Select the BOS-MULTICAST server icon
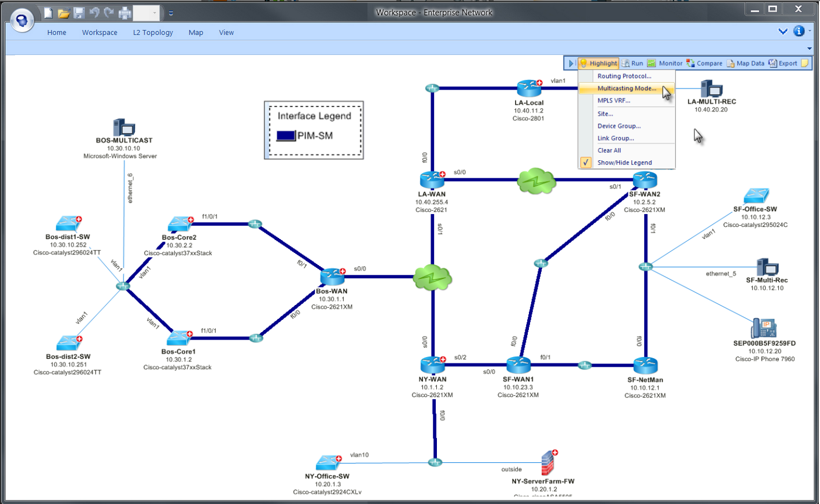 [124, 127]
